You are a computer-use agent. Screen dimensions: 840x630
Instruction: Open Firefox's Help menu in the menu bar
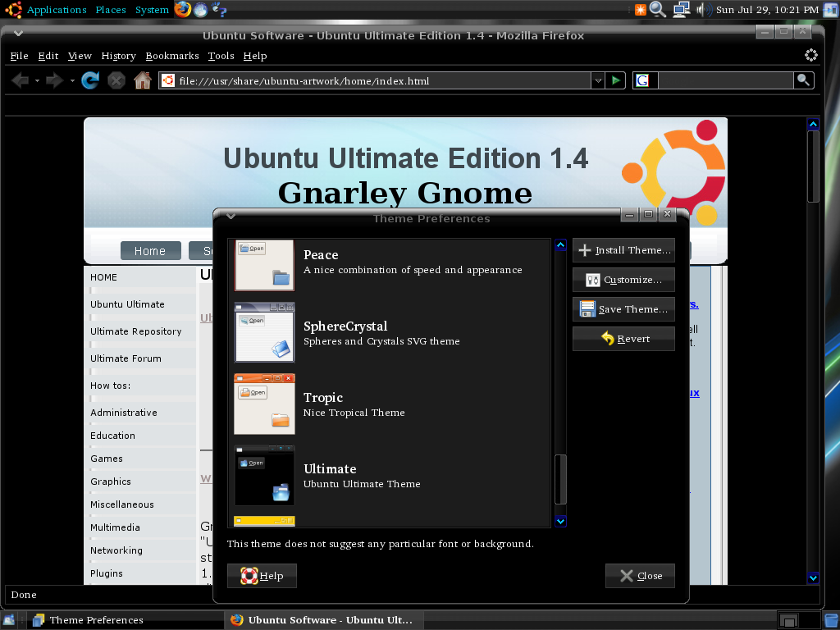click(255, 56)
